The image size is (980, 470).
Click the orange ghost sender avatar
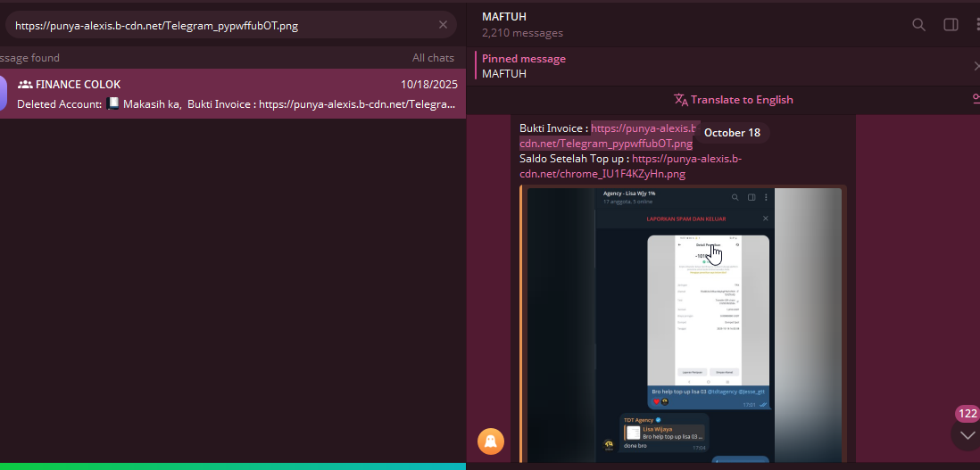pos(491,441)
